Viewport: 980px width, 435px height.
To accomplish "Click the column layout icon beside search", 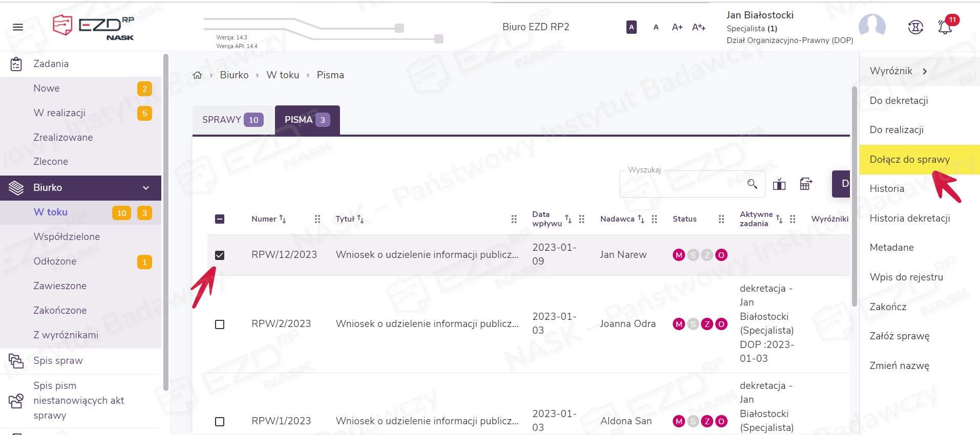I will (x=779, y=184).
